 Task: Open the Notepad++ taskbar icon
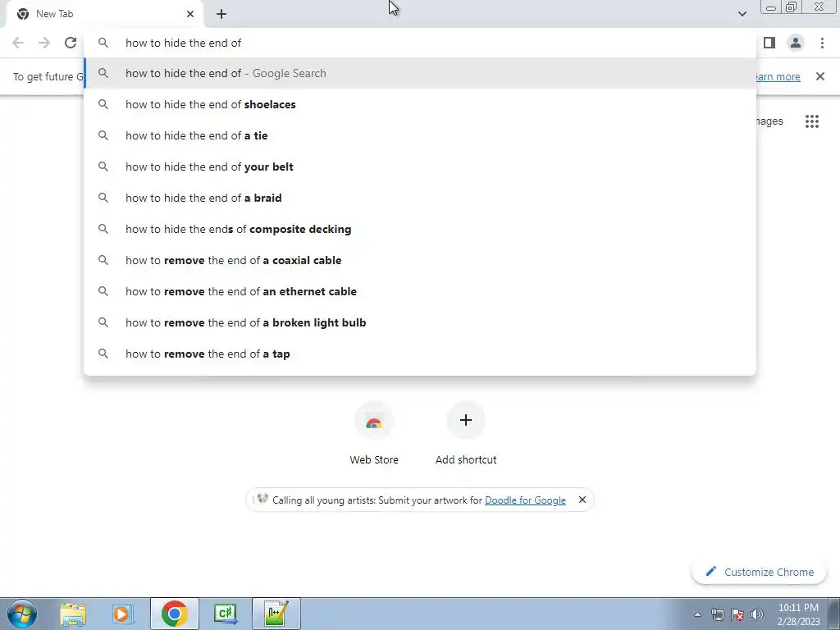click(276, 614)
